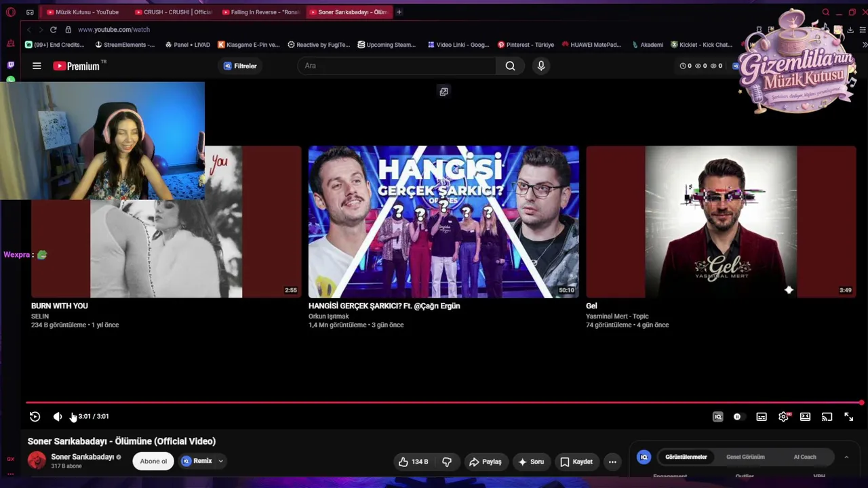Open more actions three-dot menu
Screen dimensions: 868x488
(612, 462)
